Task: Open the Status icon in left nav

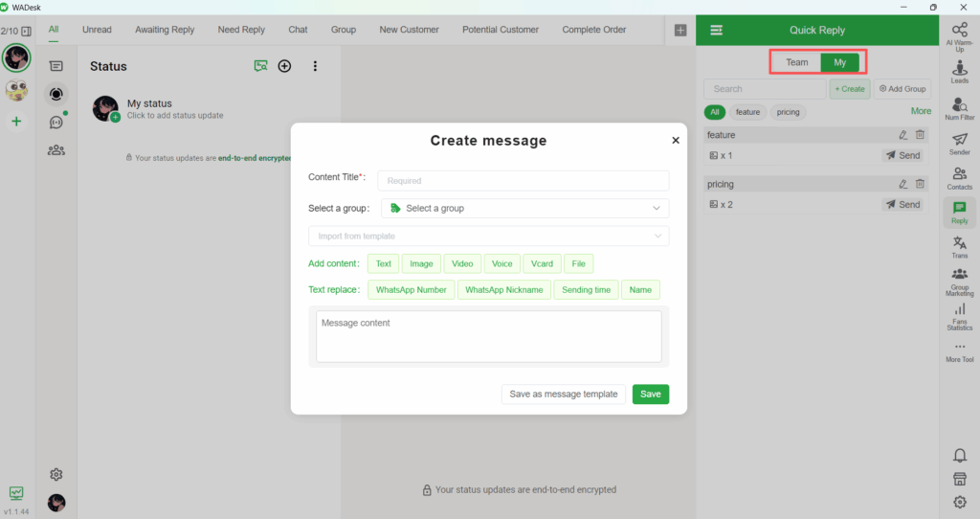Action: point(56,94)
